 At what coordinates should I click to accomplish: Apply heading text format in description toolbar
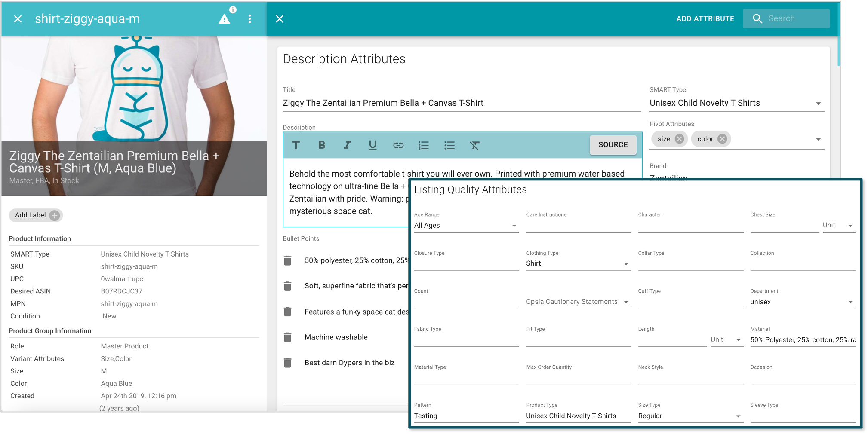[x=296, y=145]
